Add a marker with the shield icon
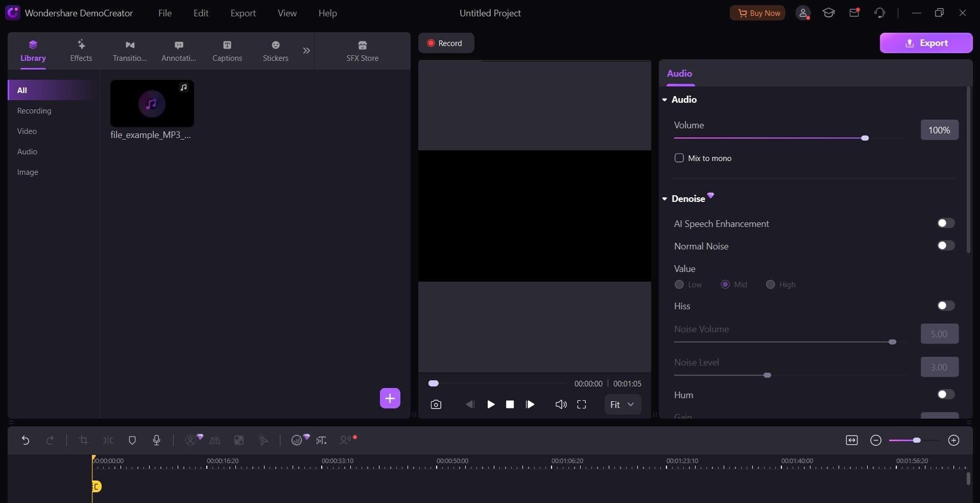The width and height of the screenshot is (980, 503). [132, 440]
